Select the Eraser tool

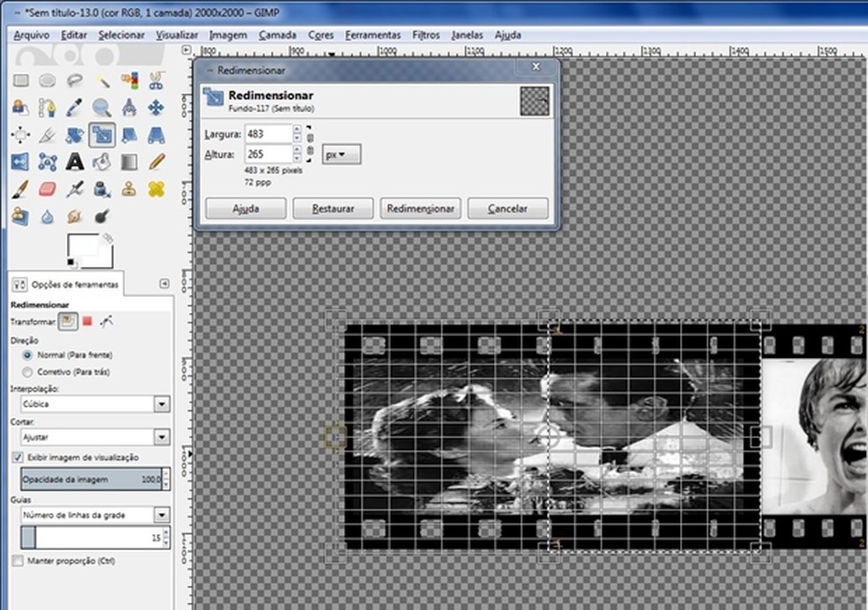coord(48,189)
